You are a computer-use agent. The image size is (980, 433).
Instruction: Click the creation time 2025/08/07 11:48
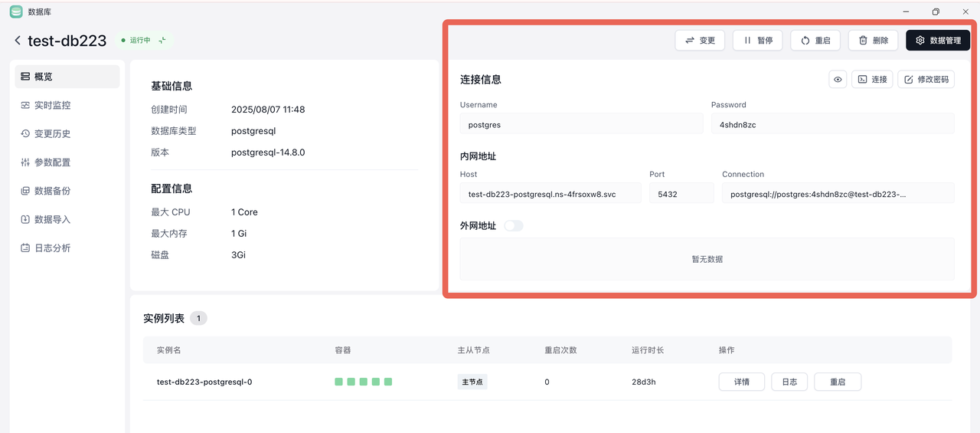268,110
